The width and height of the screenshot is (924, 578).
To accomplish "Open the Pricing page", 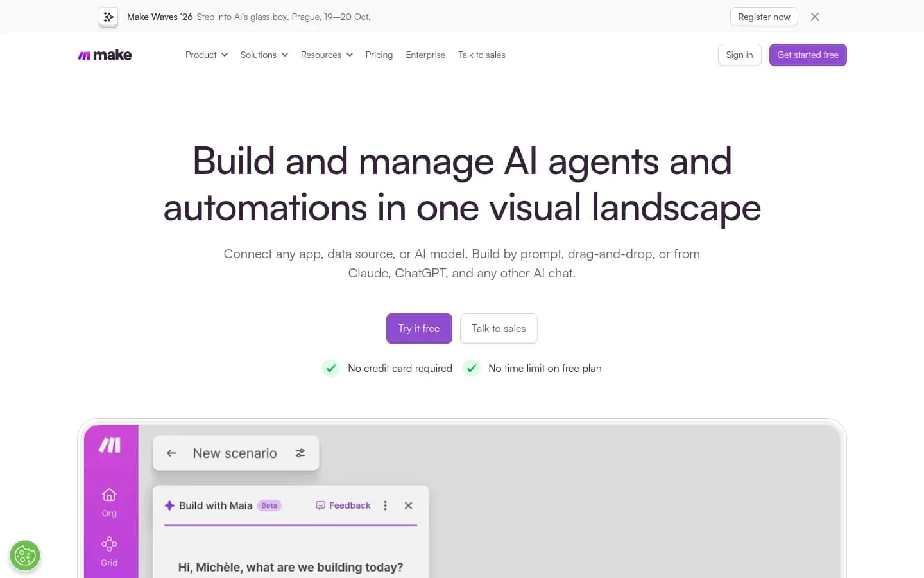I will click(x=379, y=55).
